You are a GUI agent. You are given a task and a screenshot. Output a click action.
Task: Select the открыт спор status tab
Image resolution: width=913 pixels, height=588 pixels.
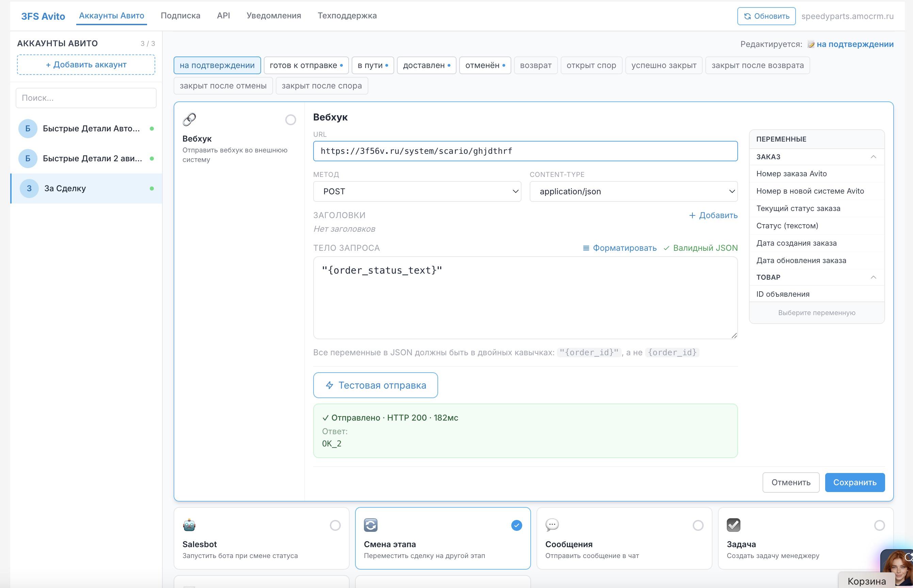[591, 65]
